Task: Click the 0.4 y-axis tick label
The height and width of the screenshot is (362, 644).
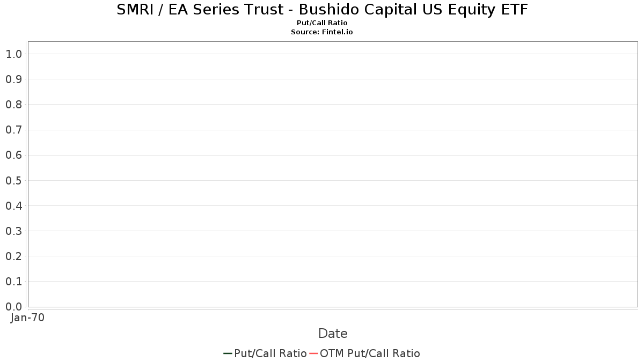Action: 14,205
